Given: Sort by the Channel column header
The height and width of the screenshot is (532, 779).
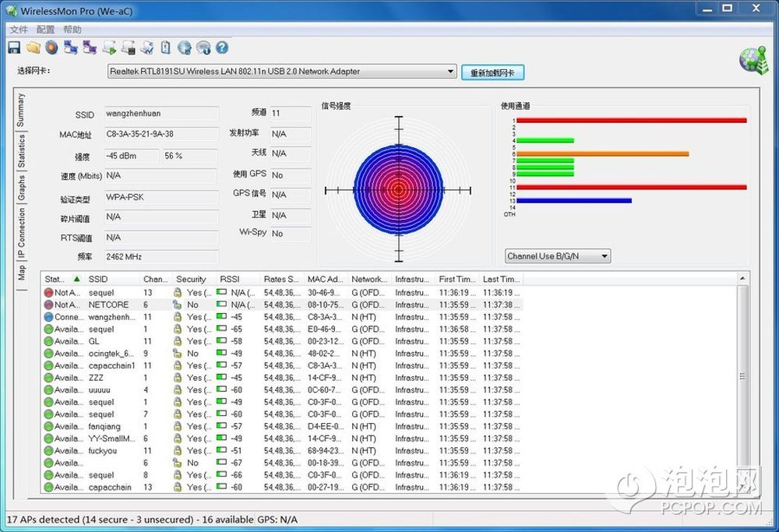Looking at the screenshot, I should (156, 279).
